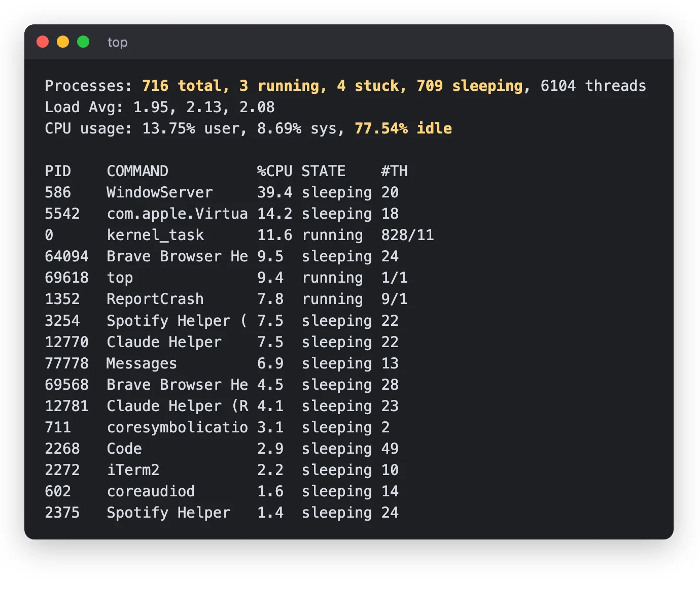The height and width of the screenshot is (609, 700).
Task: Click the 'top' window title text
Action: tap(117, 42)
